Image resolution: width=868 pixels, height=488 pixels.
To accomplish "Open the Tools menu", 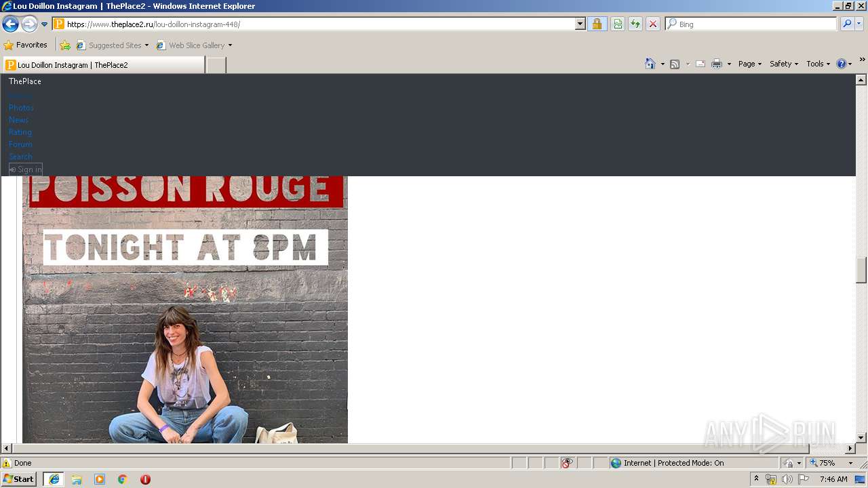I will (818, 64).
